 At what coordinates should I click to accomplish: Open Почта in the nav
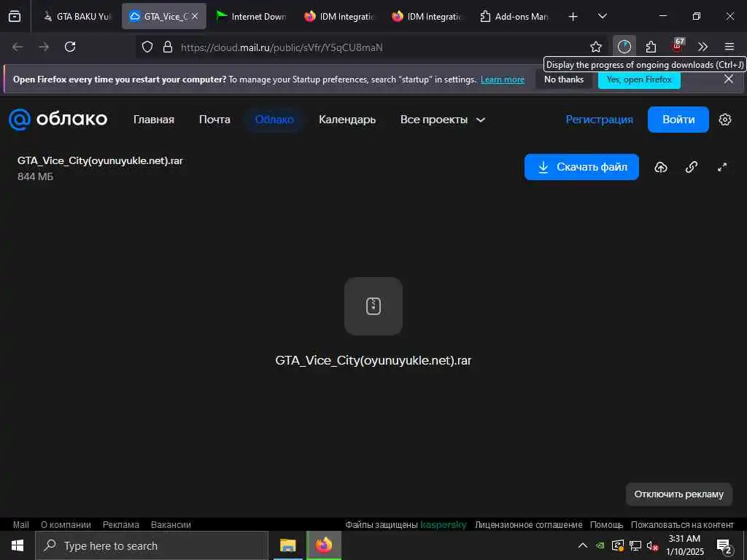(x=215, y=120)
